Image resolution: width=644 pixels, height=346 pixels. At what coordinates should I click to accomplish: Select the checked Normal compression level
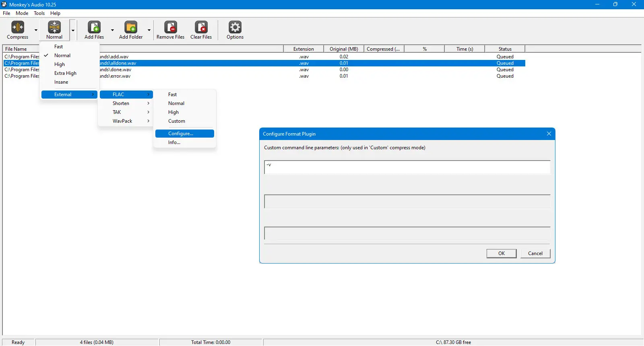point(69,56)
